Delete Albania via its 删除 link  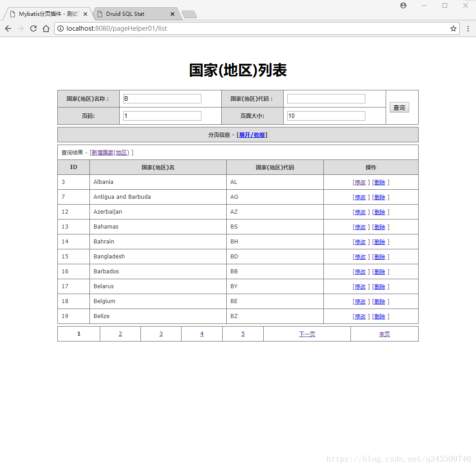380,182
